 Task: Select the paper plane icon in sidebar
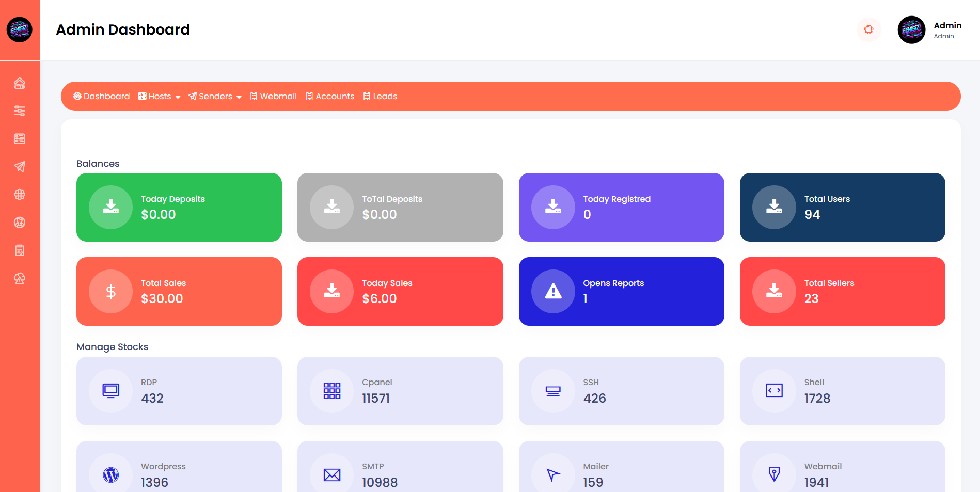point(20,167)
